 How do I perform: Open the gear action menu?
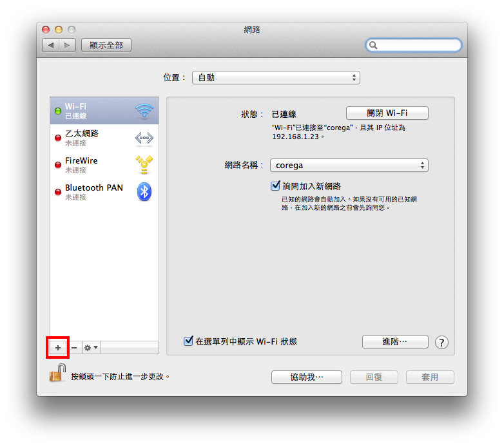pyautogui.click(x=91, y=347)
